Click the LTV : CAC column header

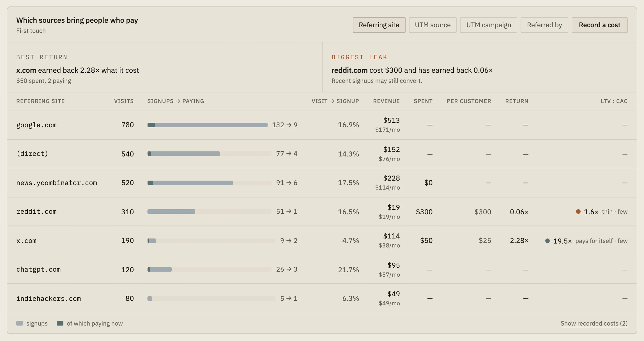tap(614, 101)
